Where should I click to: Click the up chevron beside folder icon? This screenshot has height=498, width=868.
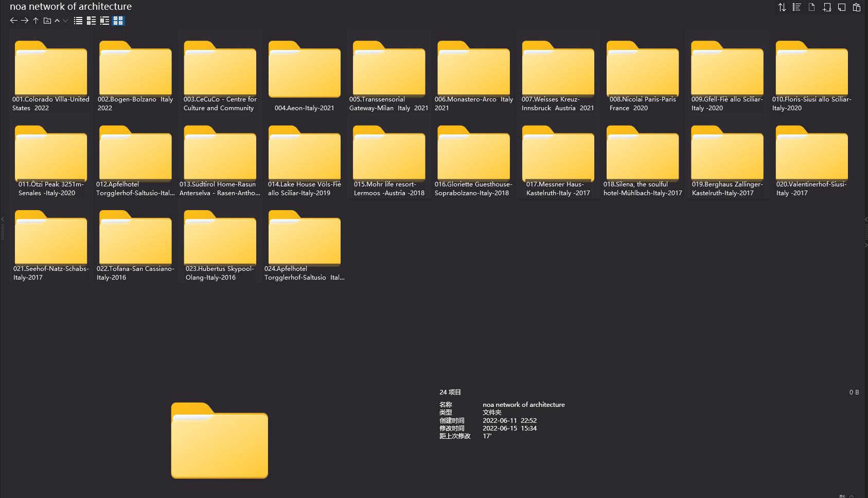(x=57, y=21)
